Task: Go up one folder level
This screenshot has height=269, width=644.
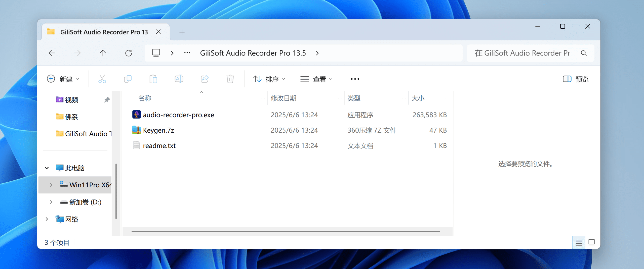Action: [103, 53]
